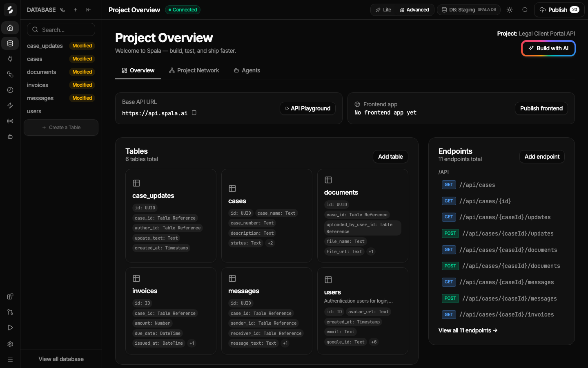The width and height of the screenshot is (588, 368).
Task: Open the lightning bolt icon in left rail
Action: click(10, 105)
